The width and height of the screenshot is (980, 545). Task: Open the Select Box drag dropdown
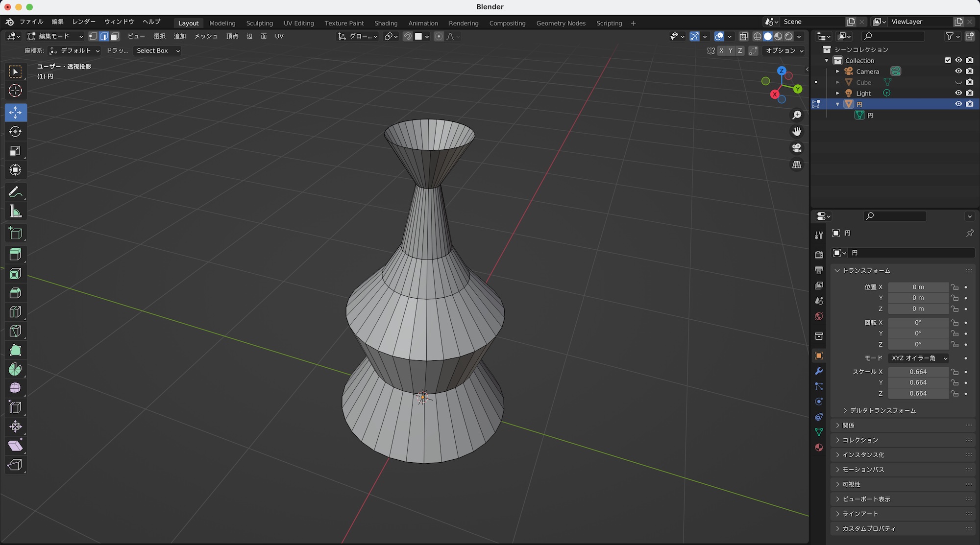pos(158,50)
